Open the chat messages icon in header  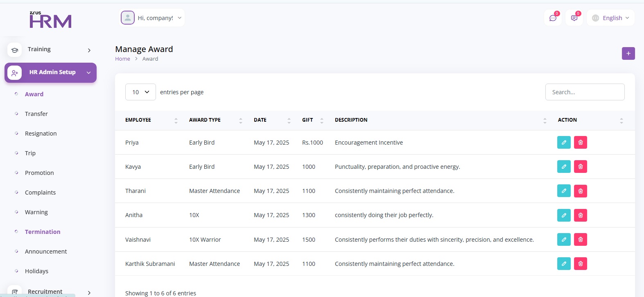coord(553,18)
